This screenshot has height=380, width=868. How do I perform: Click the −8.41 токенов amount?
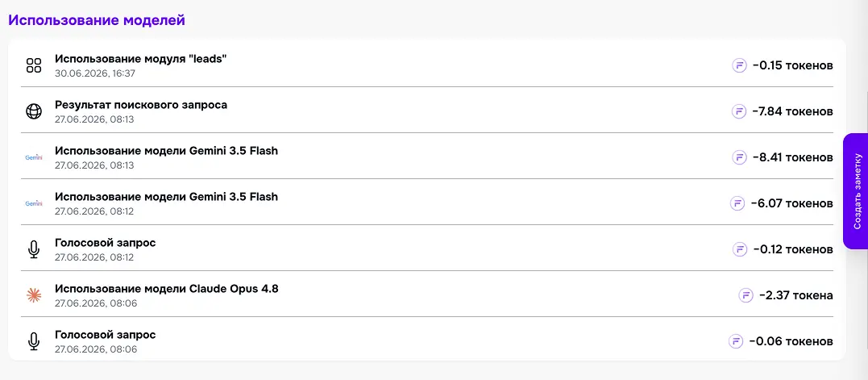point(793,157)
